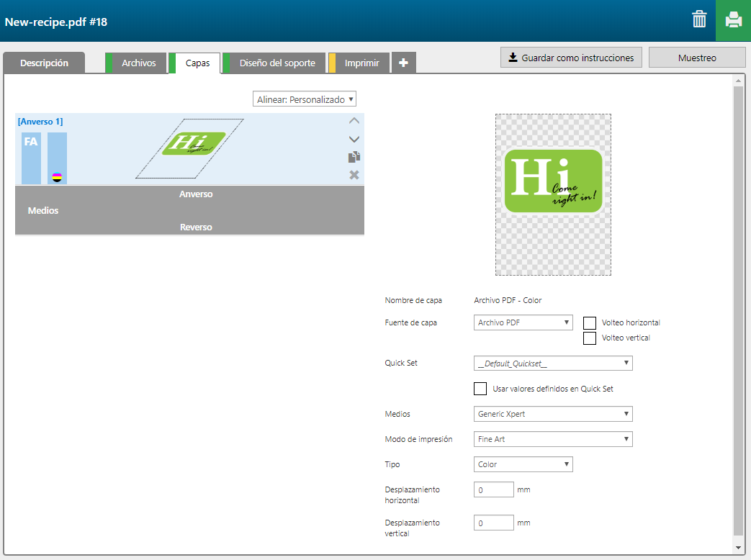Click the green print job icon

pos(733,20)
